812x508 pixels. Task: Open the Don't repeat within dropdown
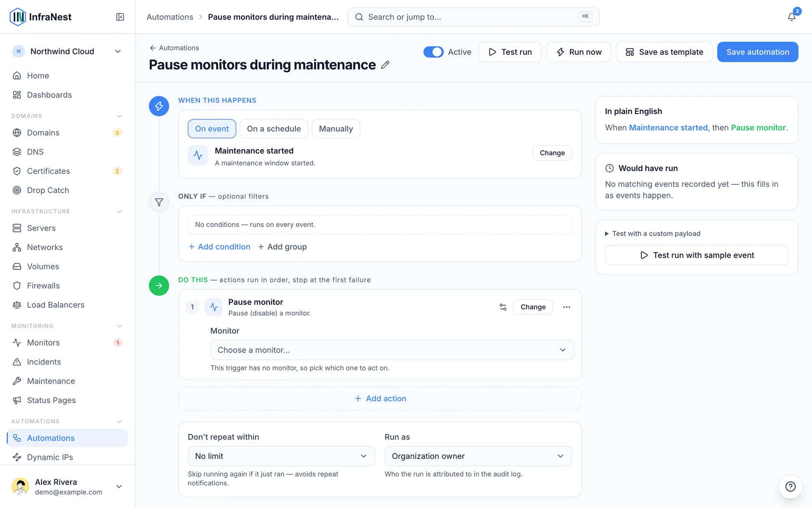(x=281, y=456)
